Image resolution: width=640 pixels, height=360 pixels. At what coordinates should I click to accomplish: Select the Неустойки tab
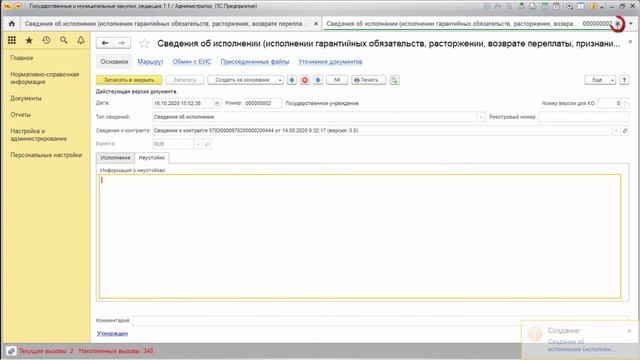coord(151,158)
